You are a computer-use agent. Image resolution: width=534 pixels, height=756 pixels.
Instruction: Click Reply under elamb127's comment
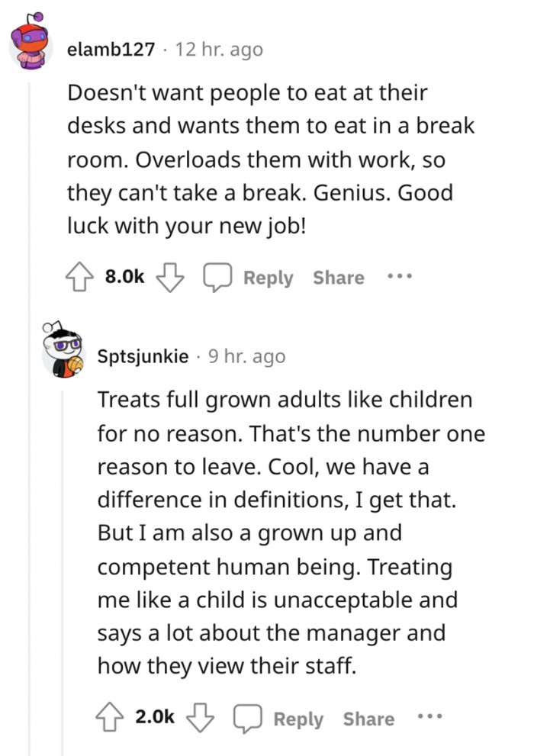coord(269,278)
